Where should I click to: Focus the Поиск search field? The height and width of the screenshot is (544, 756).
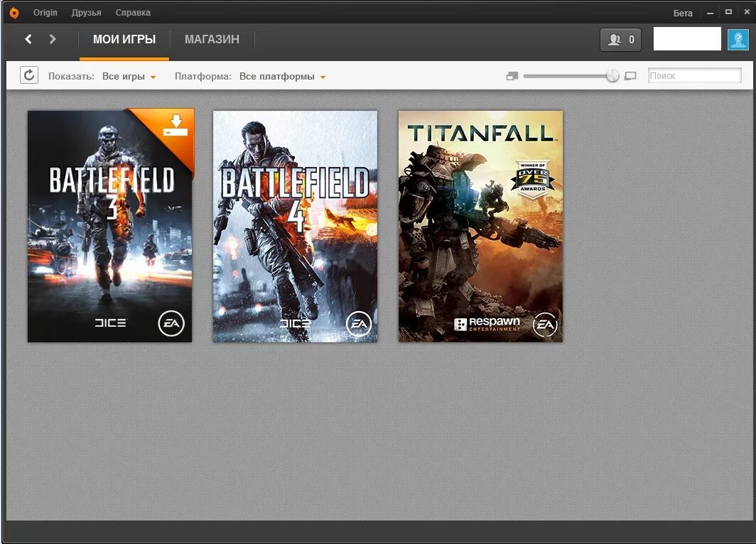point(694,76)
